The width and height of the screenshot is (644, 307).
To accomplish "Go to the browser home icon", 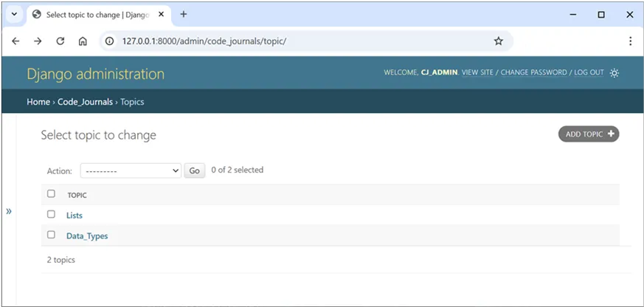I will pos(83,41).
